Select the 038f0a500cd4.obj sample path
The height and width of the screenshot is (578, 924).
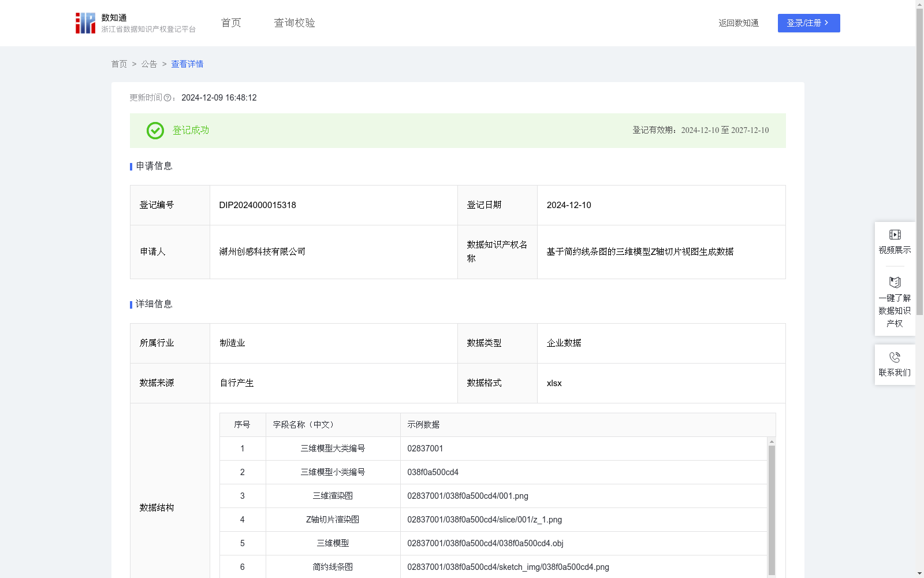[x=485, y=543]
